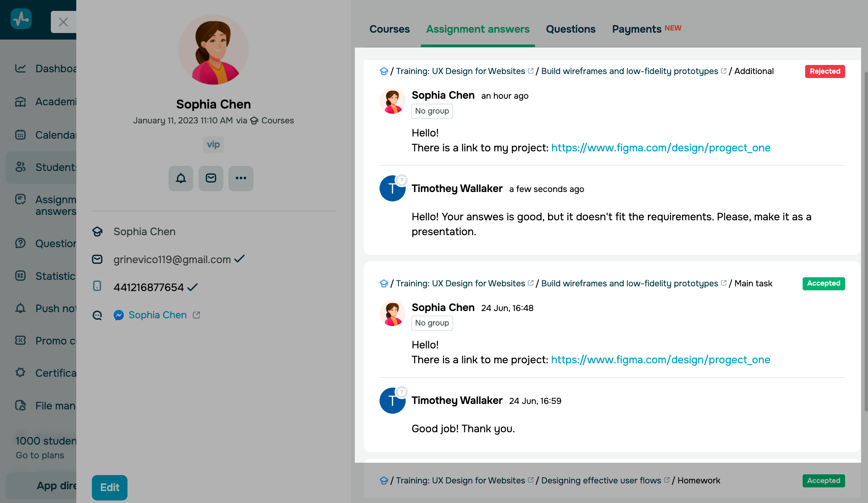Click the Edit button
Image resolution: width=868 pixels, height=503 pixels.
pyautogui.click(x=109, y=487)
